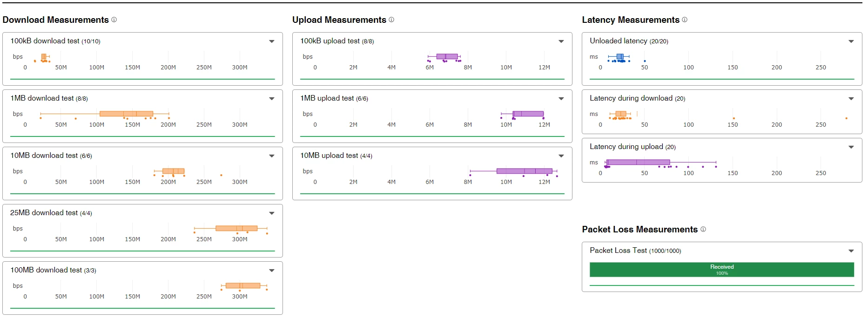This screenshot has height=326, width=868.
Task: Click the 10MB upload test box plot
Action: (524, 171)
